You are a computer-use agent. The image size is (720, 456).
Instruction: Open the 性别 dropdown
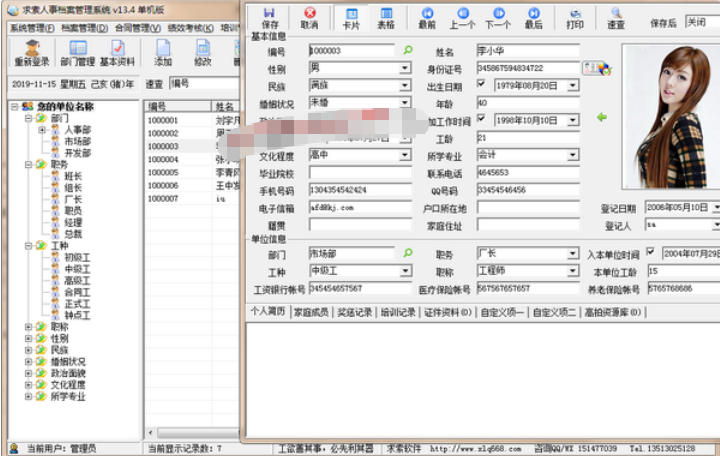tap(405, 69)
